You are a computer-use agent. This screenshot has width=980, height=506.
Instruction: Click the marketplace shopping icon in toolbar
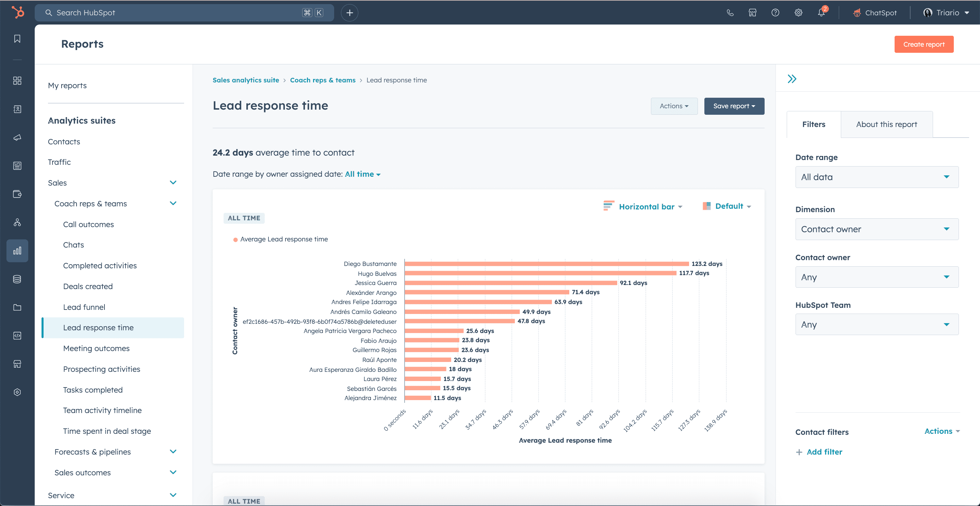point(752,12)
